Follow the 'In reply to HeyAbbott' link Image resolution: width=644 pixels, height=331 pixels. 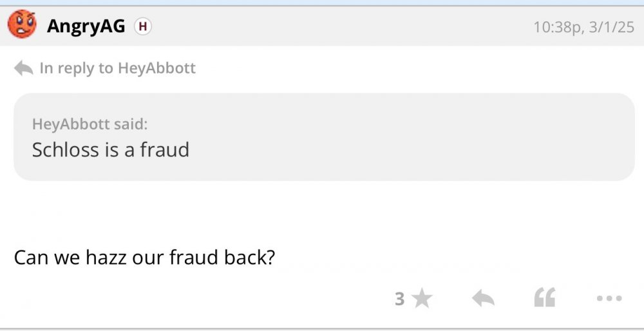click(x=117, y=68)
